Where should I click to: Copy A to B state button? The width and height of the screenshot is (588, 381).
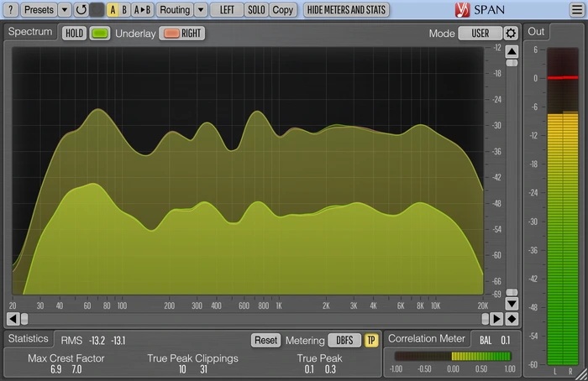143,10
